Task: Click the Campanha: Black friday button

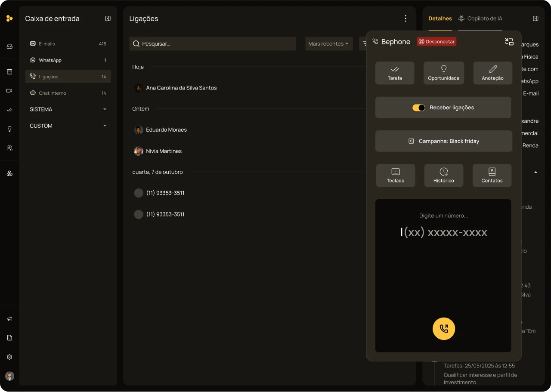Action: (x=443, y=141)
